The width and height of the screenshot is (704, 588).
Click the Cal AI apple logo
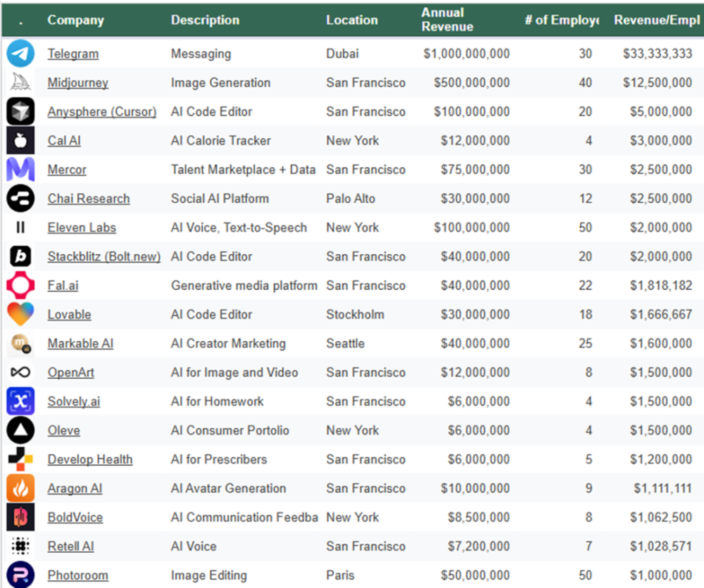tap(20, 141)
